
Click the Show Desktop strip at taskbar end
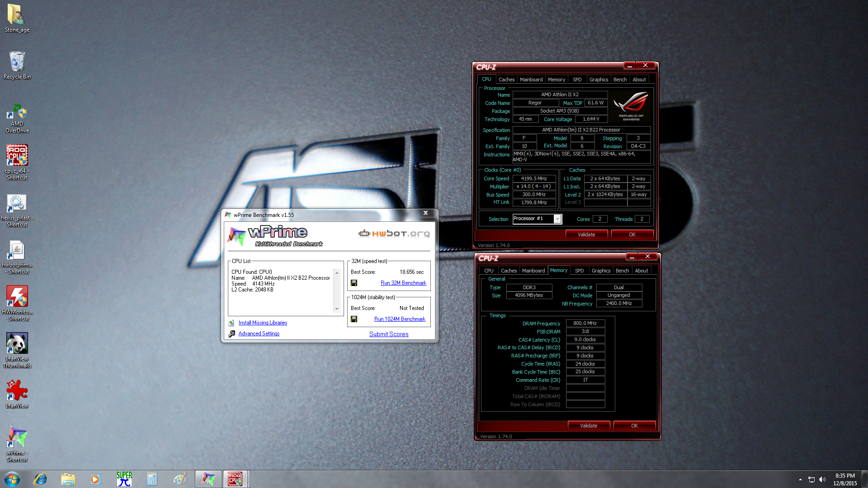pos(864,479)
